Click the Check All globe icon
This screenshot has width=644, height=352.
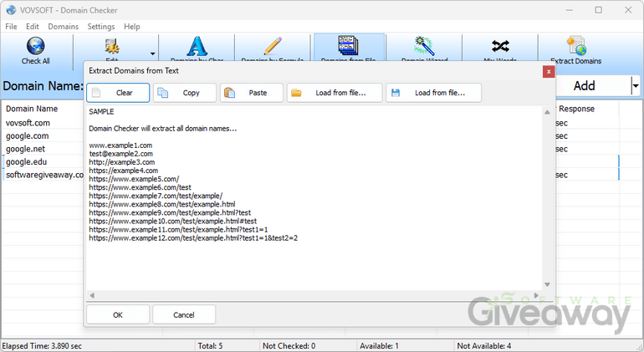35,50
